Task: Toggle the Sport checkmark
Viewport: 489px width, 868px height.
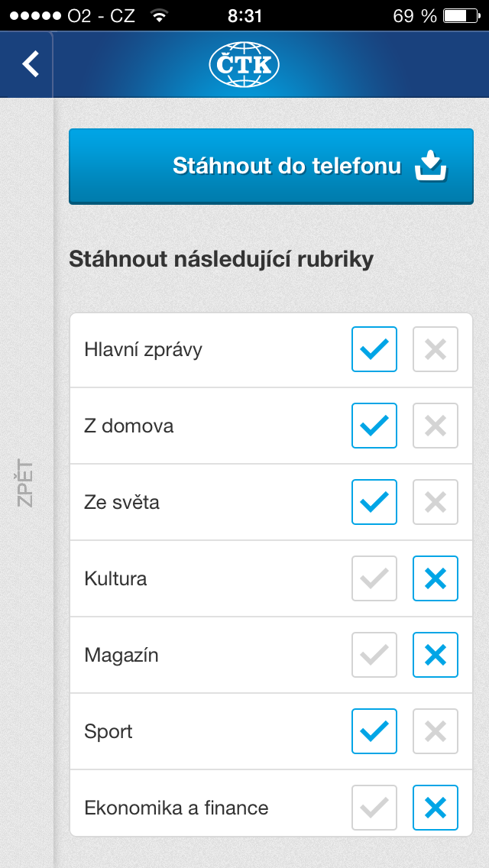Action: click(x=374, y=731)
